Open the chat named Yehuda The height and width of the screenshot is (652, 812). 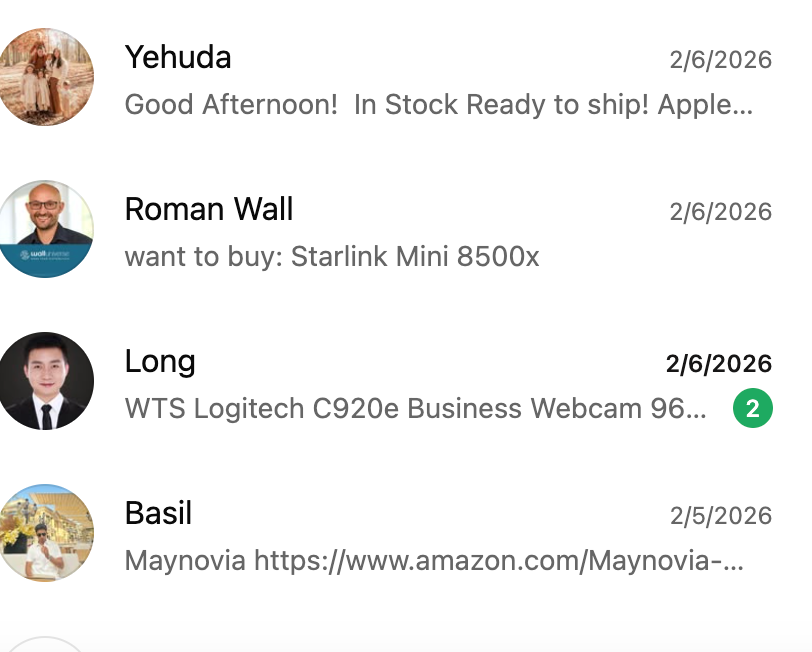178,58
